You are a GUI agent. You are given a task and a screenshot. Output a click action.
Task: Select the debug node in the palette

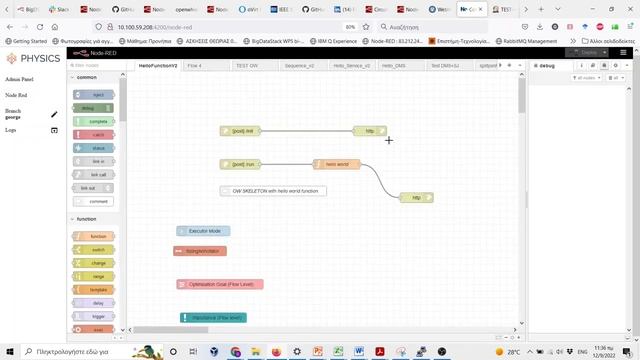(93, 108)
